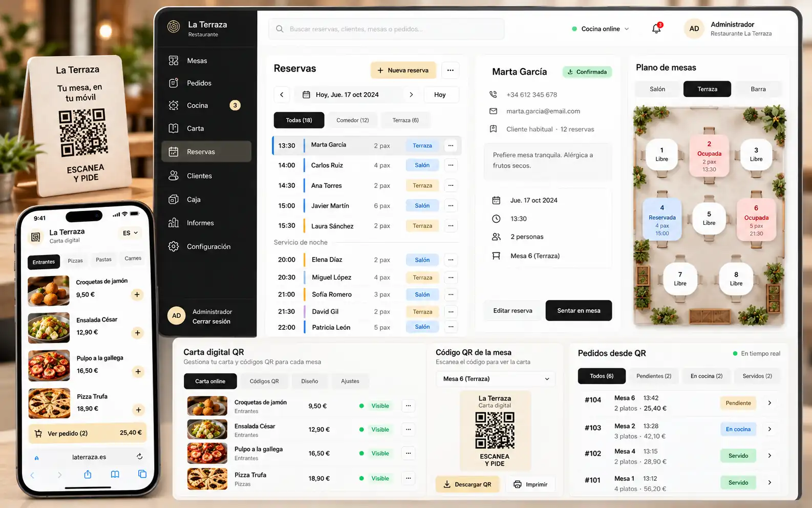Click Editar reserva button
Viewport: 812px width, 508px height.
(512, 310)
